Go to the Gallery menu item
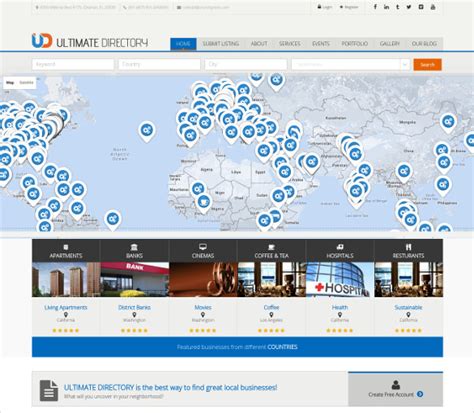 click(390, 44)
